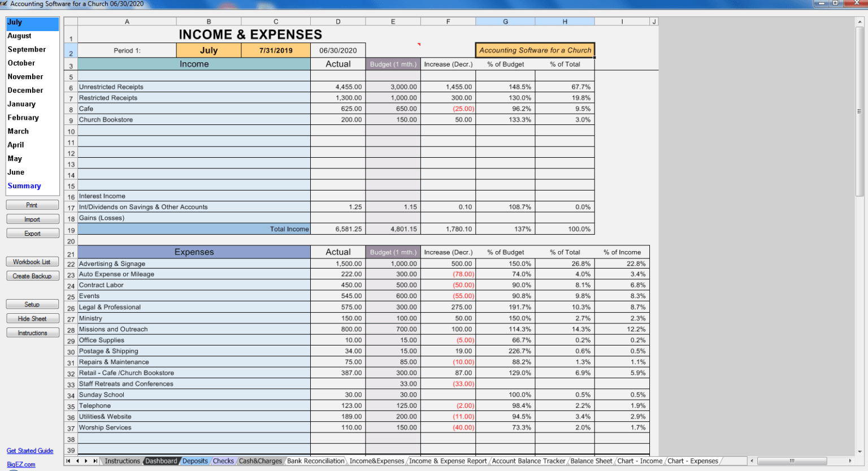Open the Setup panel
This screenshot has width=868, height=471.
[x=32, y=304]
